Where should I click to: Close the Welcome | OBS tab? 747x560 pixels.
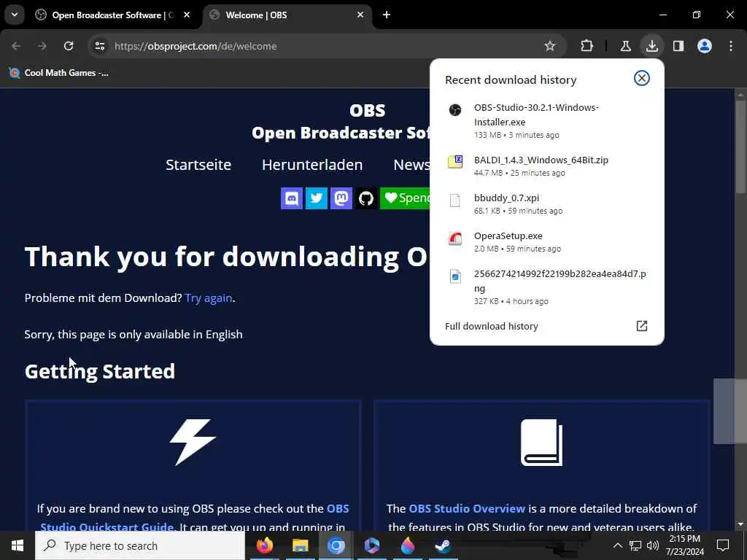360,15
